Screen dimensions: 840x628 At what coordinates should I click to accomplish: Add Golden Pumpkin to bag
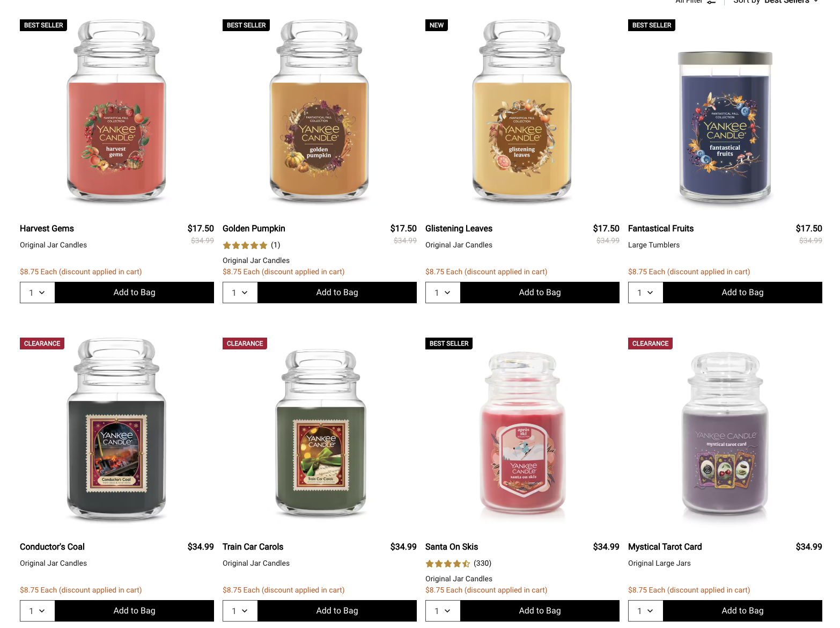337,293
